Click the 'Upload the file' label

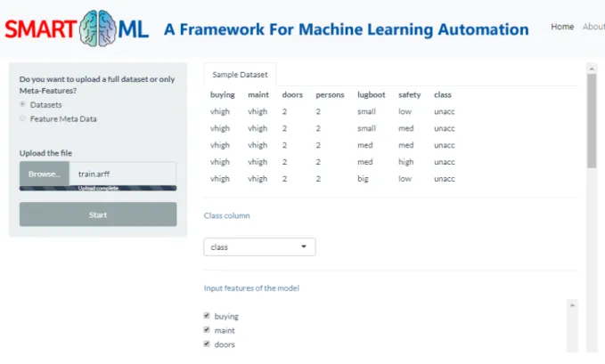tap(45, 153)
